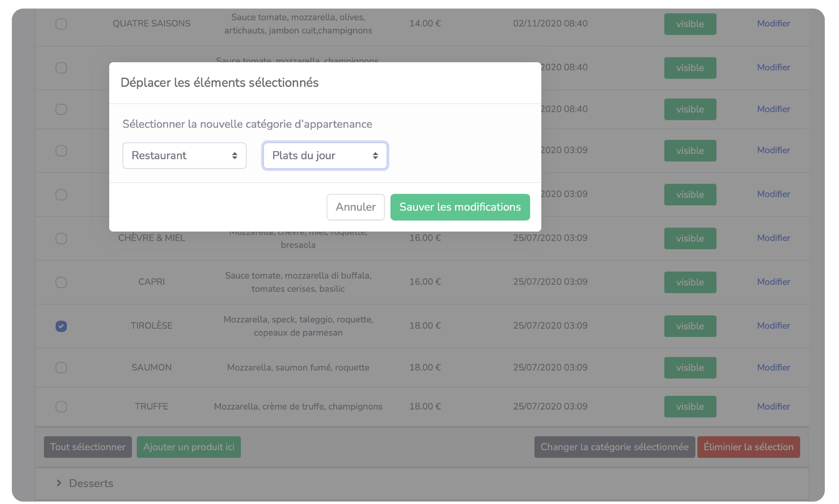Click Éliminier la sélection button
Image resolution: width=839 pixels, height=504 pixels.
[748, 447]
